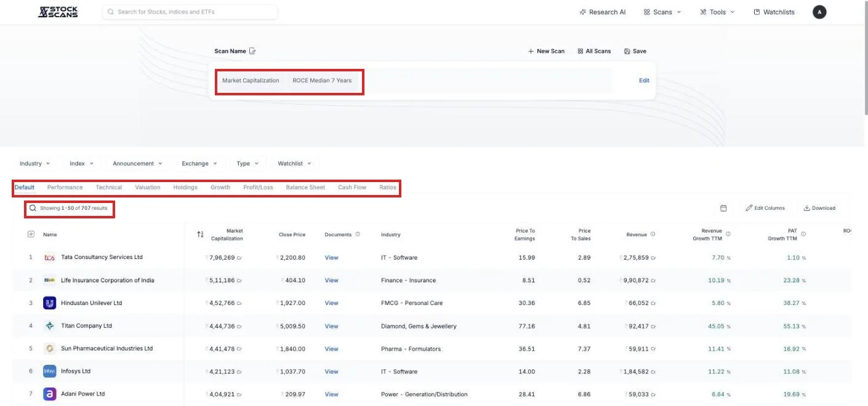
Task: Switch to the Valuation tab
Action: (148, 187)
